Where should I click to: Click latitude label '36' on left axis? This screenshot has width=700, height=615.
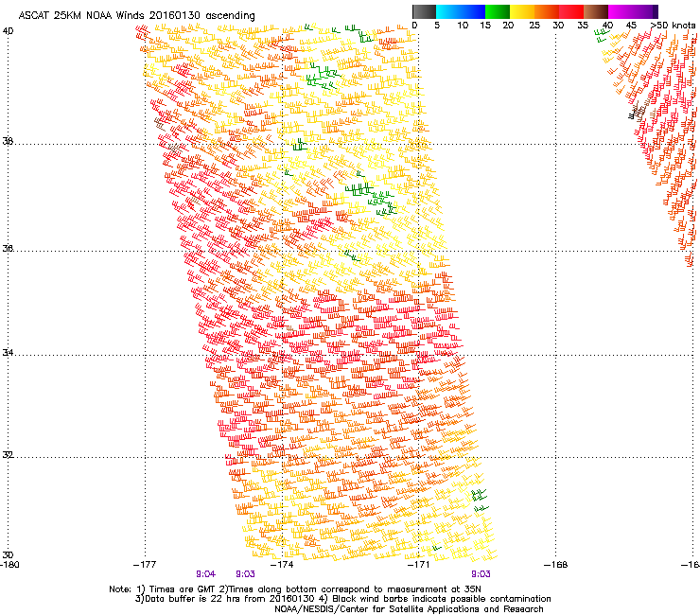click(x=8, y=248)
